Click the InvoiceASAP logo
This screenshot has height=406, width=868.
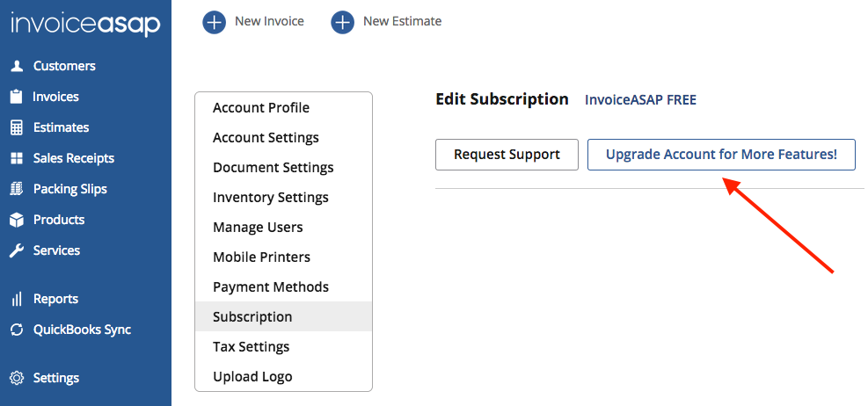[85, 24]
